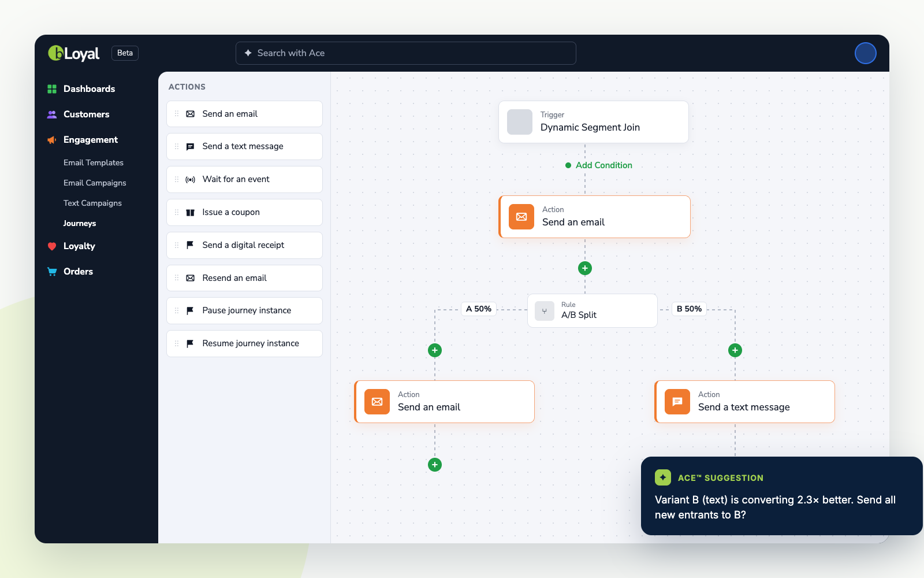Open the Loyalty section

79,246
